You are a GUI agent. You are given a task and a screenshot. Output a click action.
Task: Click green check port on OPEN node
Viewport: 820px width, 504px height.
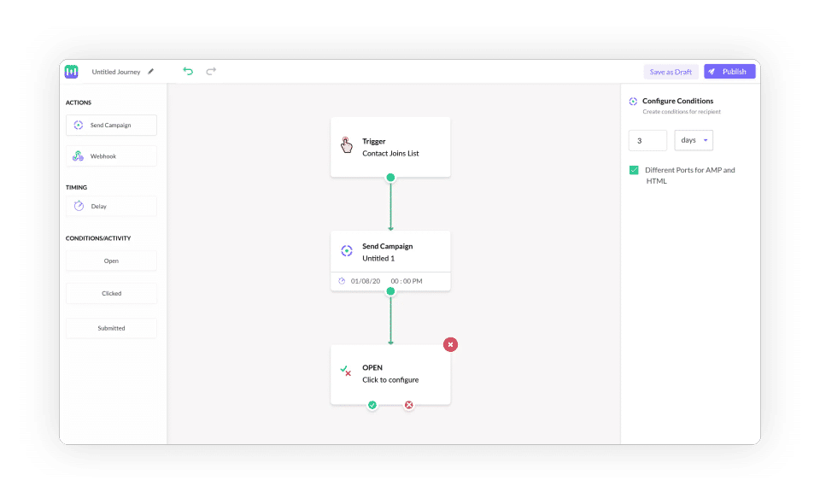tap(372, 405)
